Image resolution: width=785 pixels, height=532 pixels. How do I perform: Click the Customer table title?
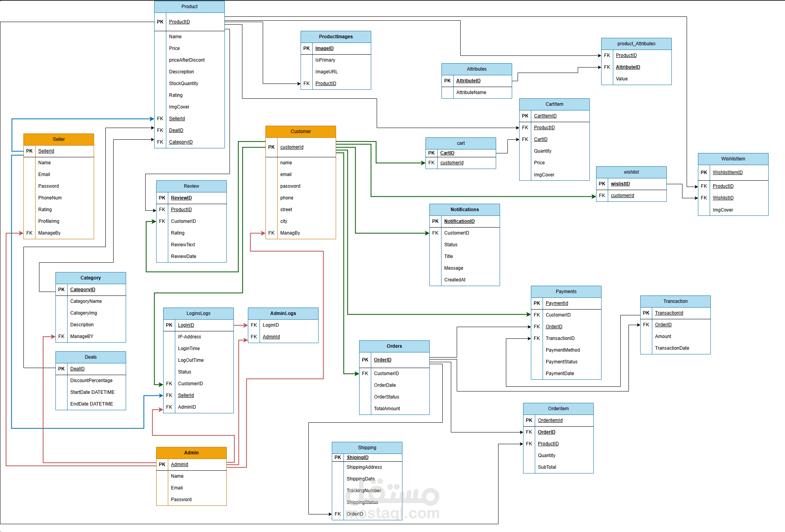pos(301,132)
